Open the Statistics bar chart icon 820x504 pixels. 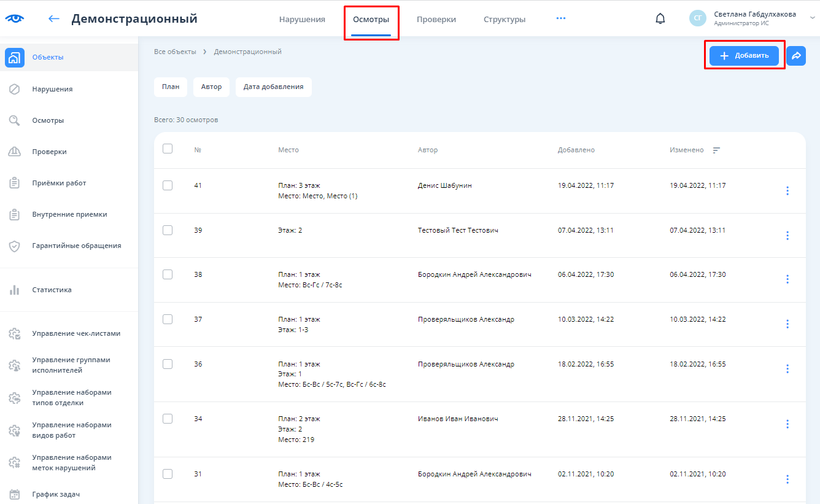tap(15, 290)
